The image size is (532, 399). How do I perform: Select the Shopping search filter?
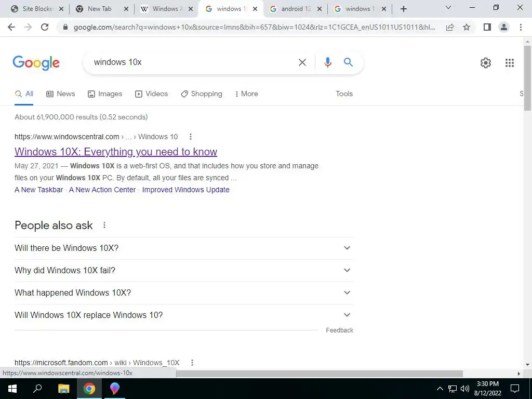(x=202, y=94)
